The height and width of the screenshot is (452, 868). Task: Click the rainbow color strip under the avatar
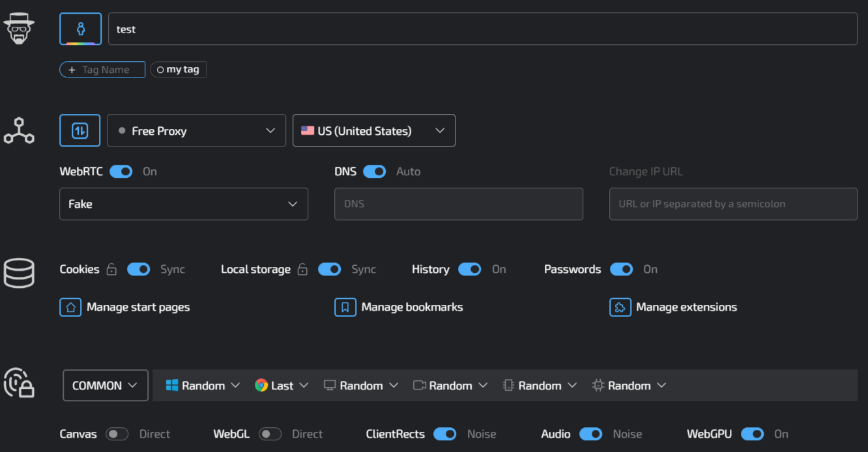click(x=80, y=42)
